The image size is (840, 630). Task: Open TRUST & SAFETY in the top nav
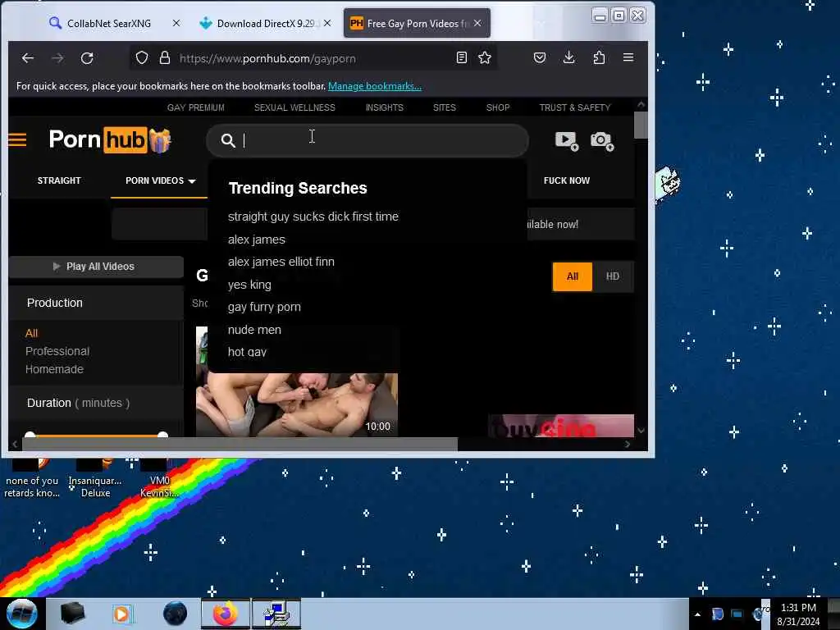pyautogui.click(x=575, y=107)
